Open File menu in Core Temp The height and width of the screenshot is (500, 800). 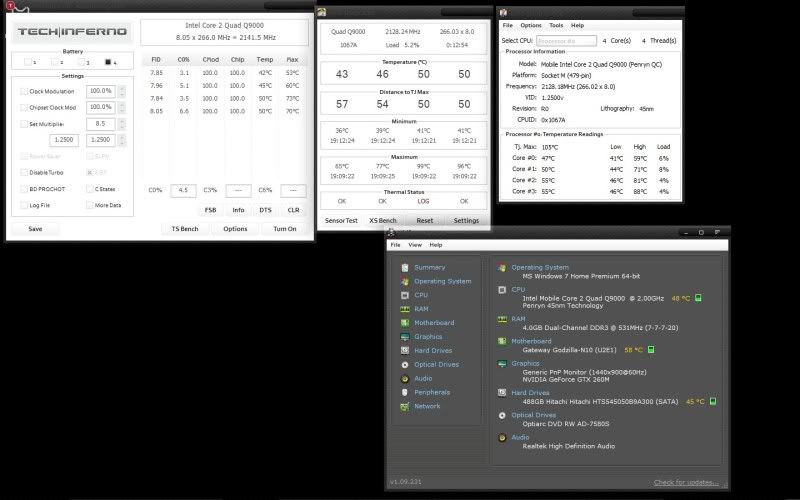(508, 25)
